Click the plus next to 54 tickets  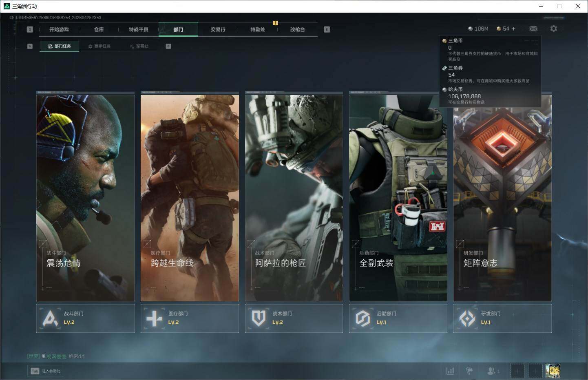click(x=513, y=29)
